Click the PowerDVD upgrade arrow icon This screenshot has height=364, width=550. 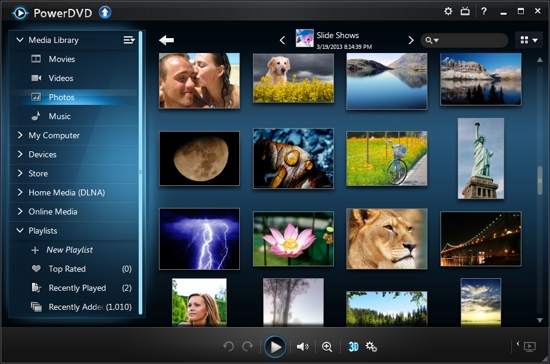[105, 13]
